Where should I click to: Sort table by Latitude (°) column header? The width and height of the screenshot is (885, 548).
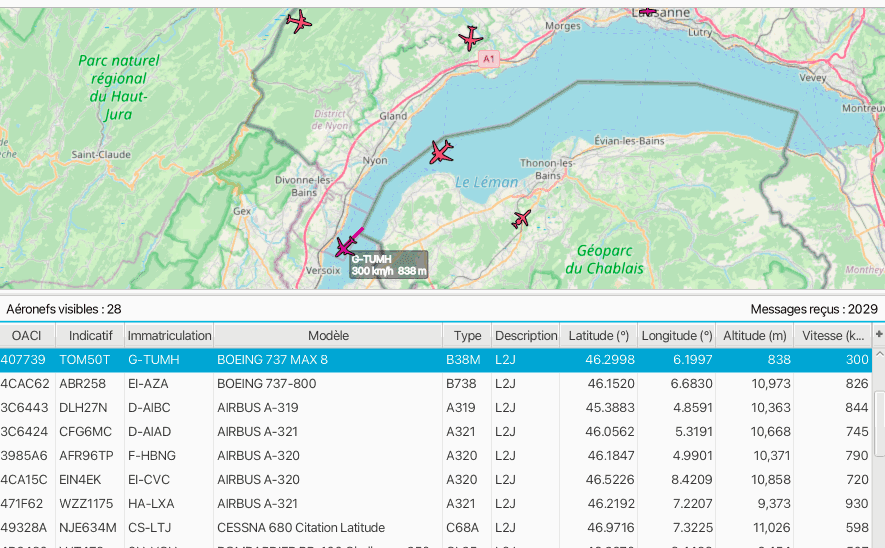(x=599, y=336)
